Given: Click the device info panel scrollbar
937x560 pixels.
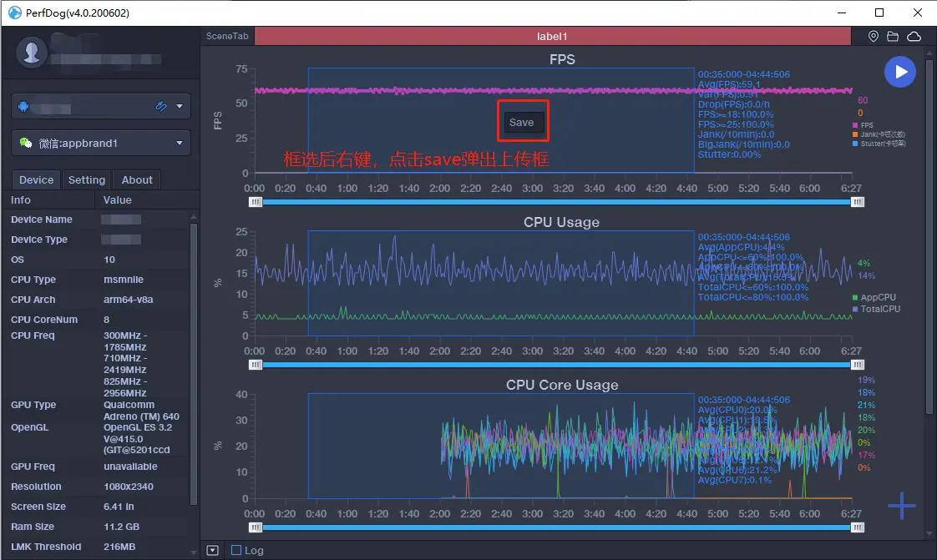Looking at the screenshot, I should [193, 364].
